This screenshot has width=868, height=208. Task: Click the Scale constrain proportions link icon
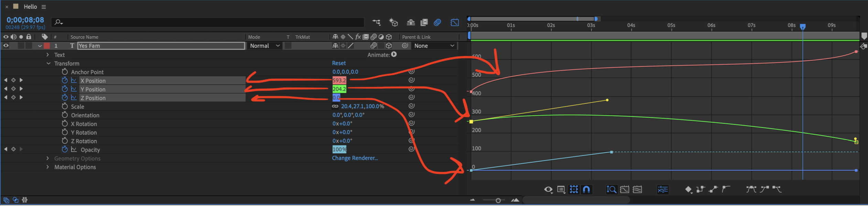(x=335, y=106)
